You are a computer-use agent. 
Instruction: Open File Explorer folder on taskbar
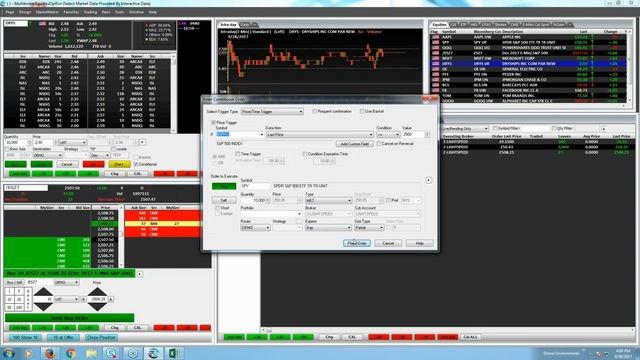pyautogui.click(x=91, y=353)
